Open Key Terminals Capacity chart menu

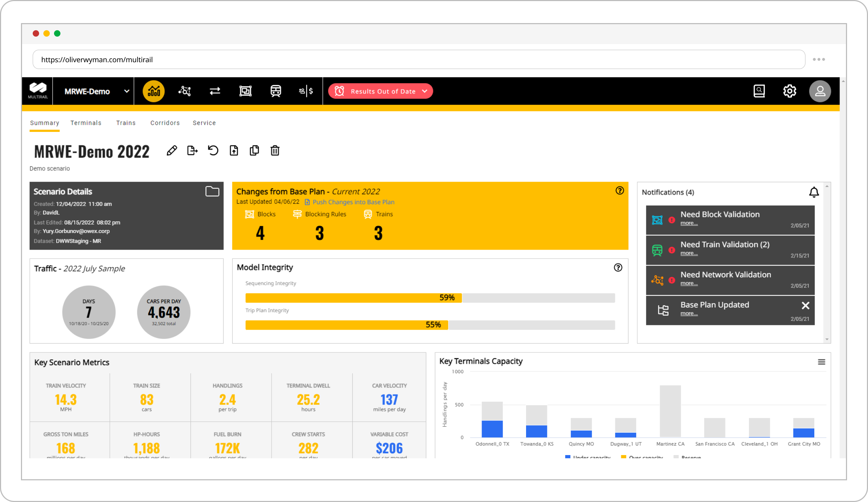click(x=821, y=362)
